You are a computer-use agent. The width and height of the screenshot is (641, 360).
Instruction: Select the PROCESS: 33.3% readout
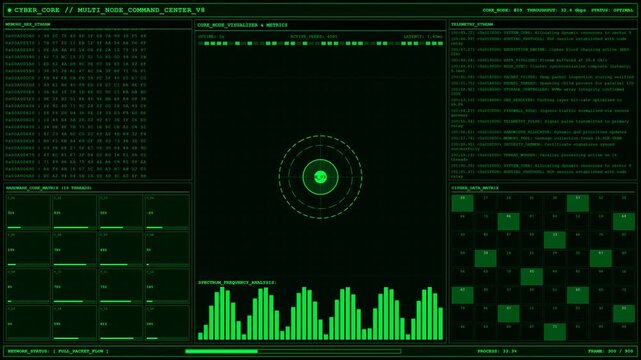tap(497, 351)
